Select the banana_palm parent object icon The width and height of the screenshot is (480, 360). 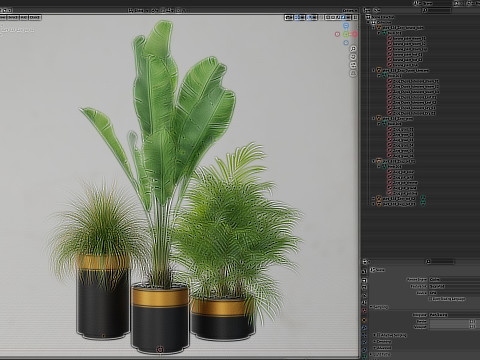(379, 28)
